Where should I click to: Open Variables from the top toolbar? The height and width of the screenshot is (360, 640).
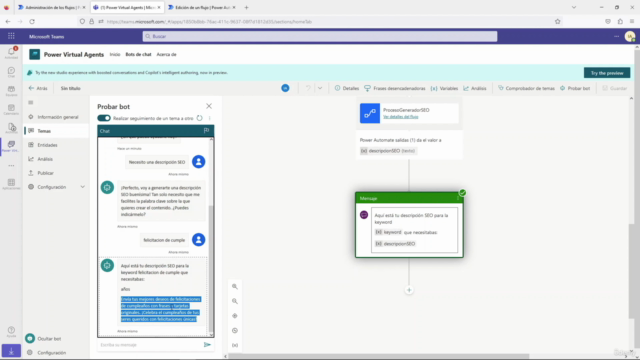444,88
